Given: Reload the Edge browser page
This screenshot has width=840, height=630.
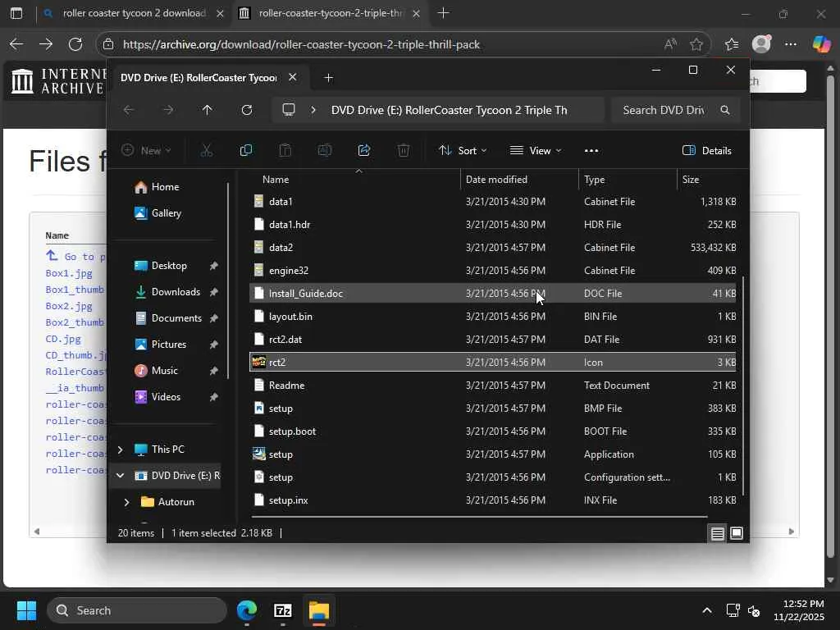Looking at the screenshot, I should click(x=75, y=44).
